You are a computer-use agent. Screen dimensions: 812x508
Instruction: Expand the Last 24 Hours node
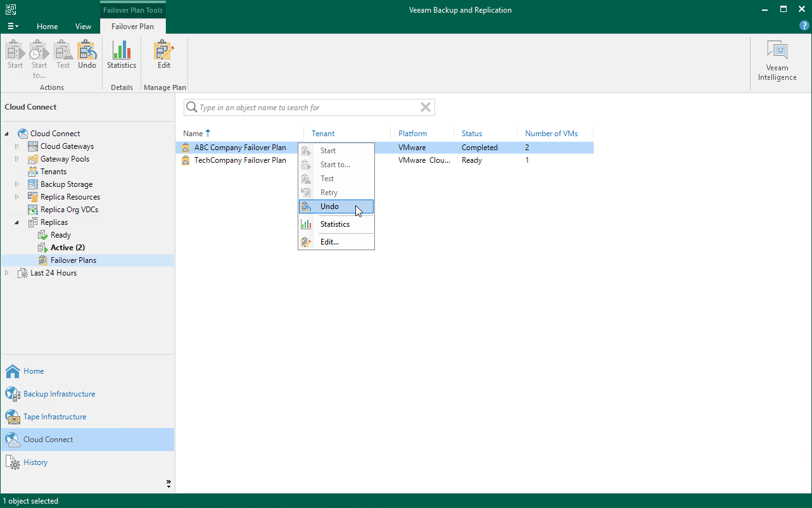coord(6,272)
